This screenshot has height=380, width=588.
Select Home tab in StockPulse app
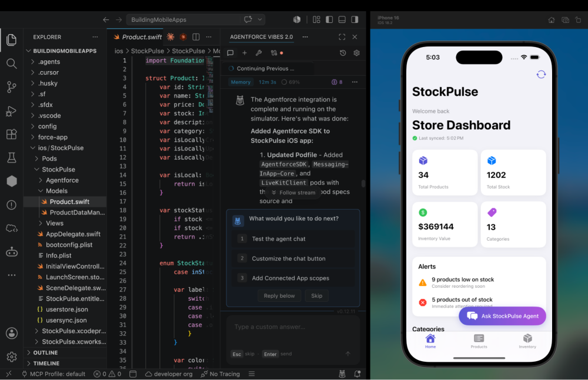point(430,341)
